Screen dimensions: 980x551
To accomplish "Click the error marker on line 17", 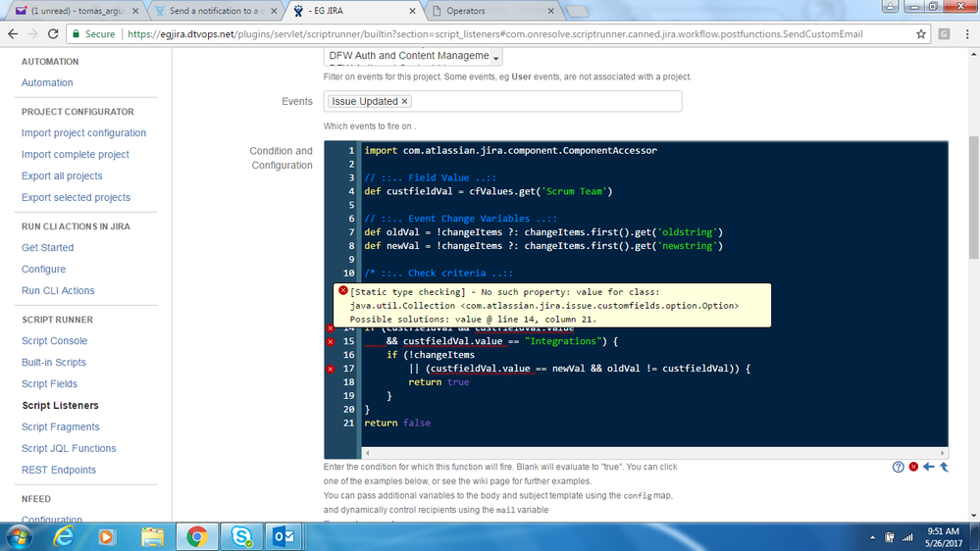I will (331, 370).
